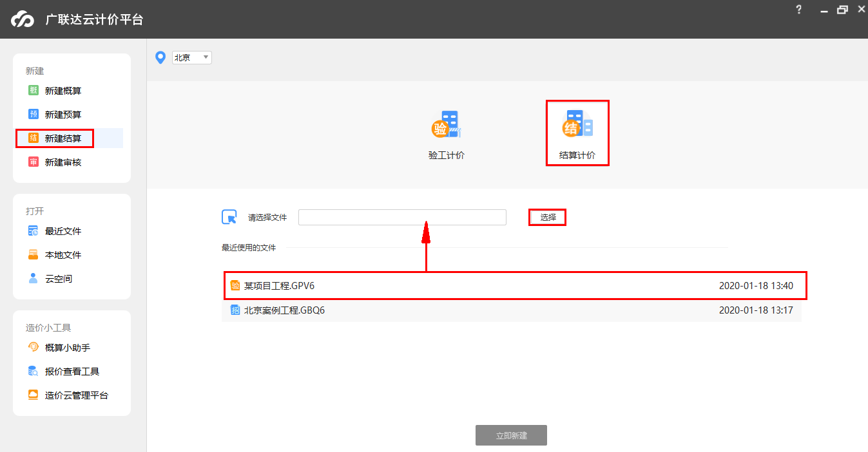Click the 造价云管理平台 cloud icon
The height and width of the screenshot is (452, 868).
34,395
